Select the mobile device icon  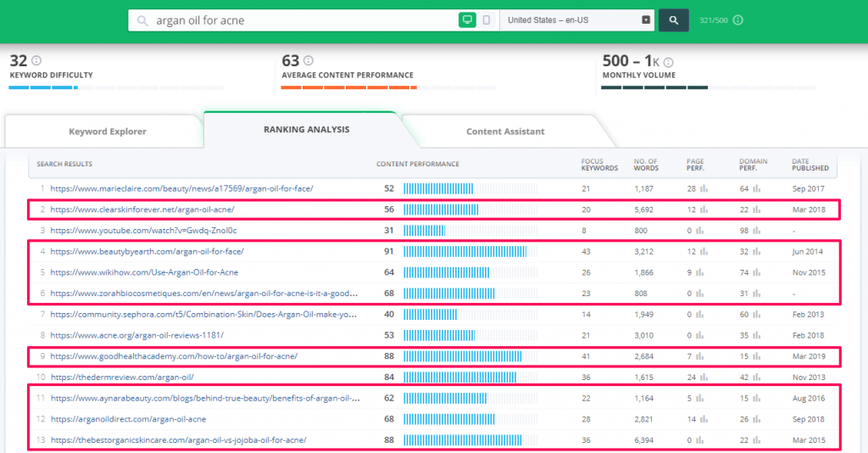pyautogui.click(x=486, y=20)
